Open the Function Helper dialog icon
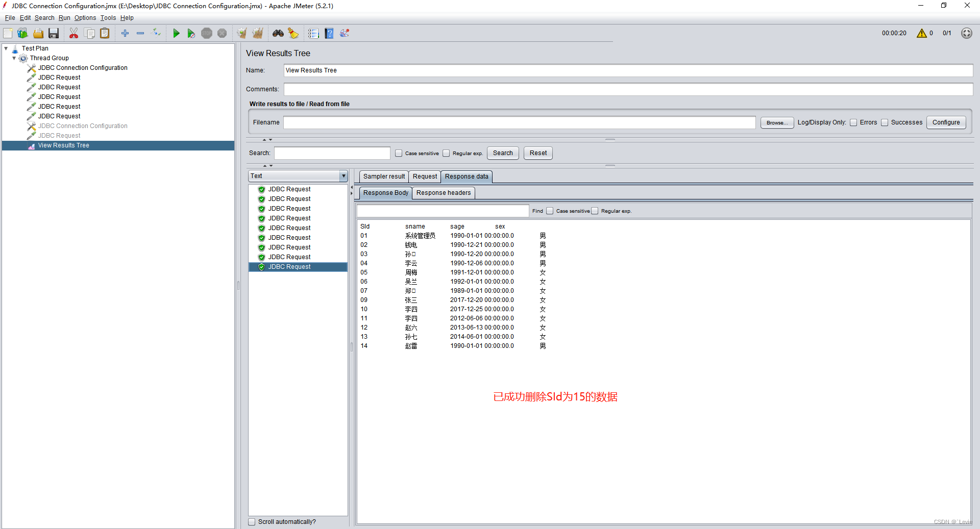The width and height of the screenshot is (980, 529). click(x=345, y=33)
